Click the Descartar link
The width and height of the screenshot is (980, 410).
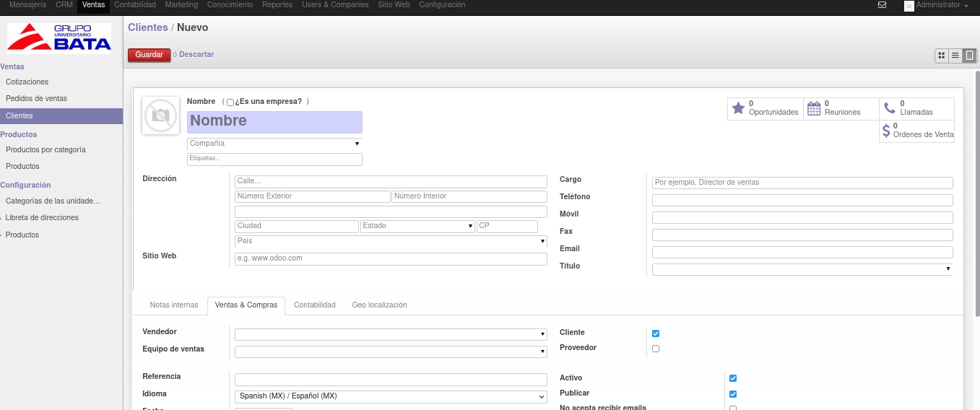[196, 55]
